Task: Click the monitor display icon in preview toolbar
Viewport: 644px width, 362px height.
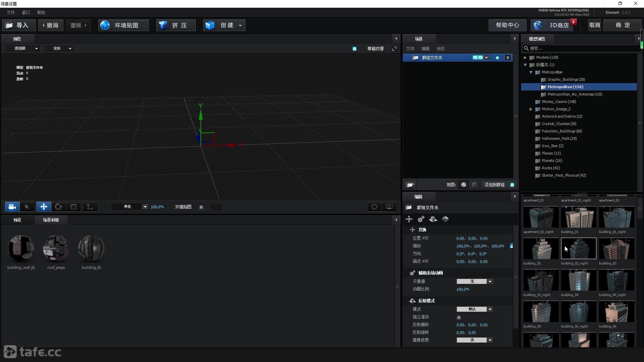Action: [x=389, y=207]
